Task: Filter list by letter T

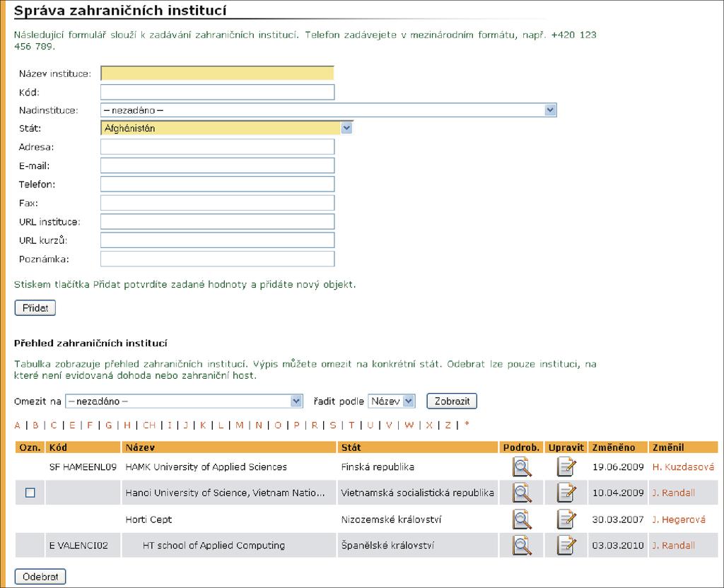Action: pos(351,425)
